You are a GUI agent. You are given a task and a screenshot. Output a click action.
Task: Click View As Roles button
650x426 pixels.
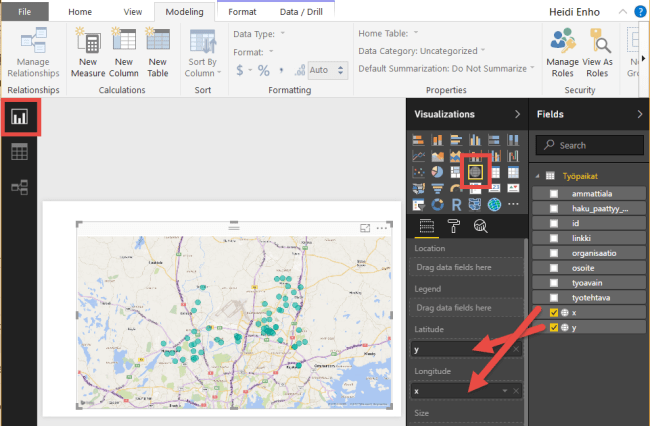click(x=599, y=53)
